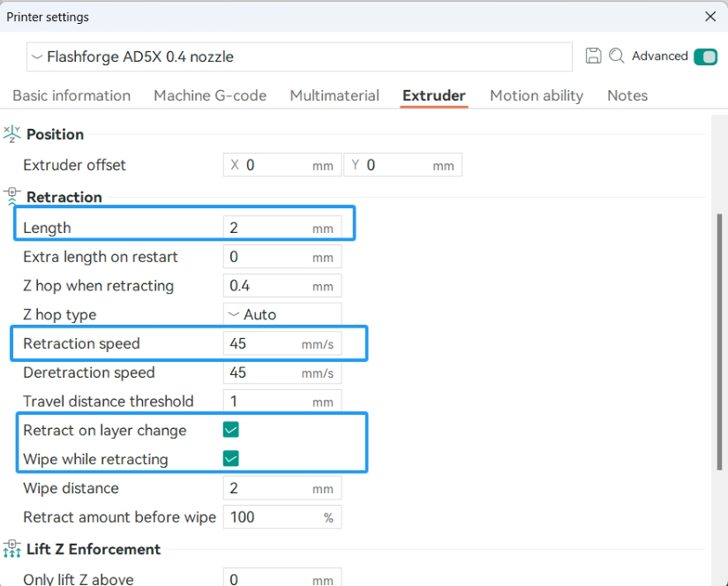Click the Lift Z Enforcement section icon

(x=11, y=549)
